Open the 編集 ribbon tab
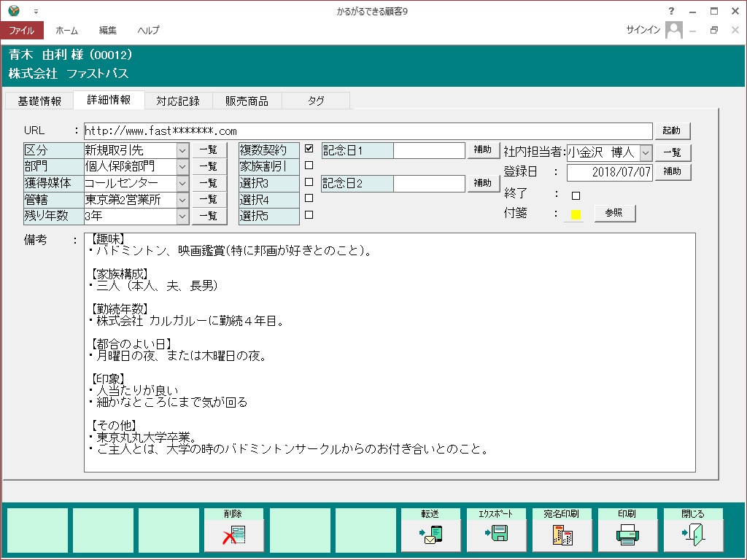747x560 pixels. coord(108,30)
